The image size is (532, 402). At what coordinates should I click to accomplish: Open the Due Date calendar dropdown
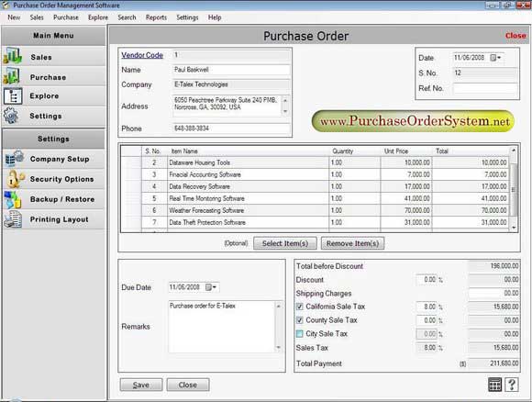tap(211, 287)
